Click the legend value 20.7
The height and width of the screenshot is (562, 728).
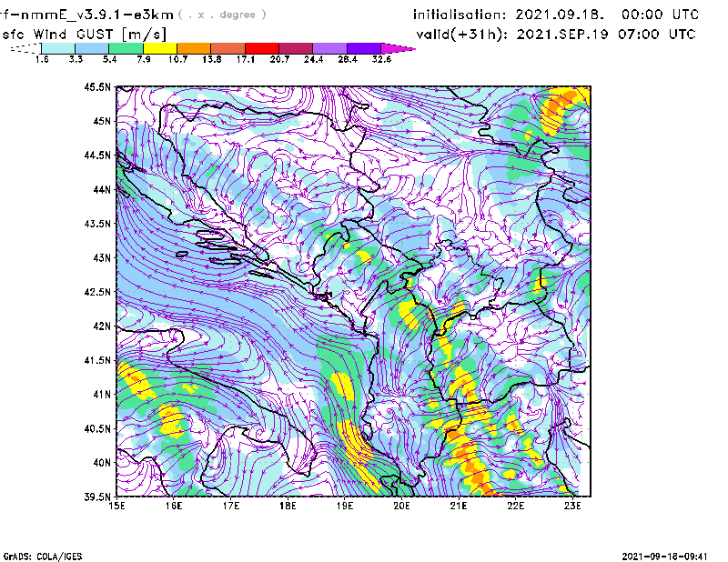click(x=279, y=59)
